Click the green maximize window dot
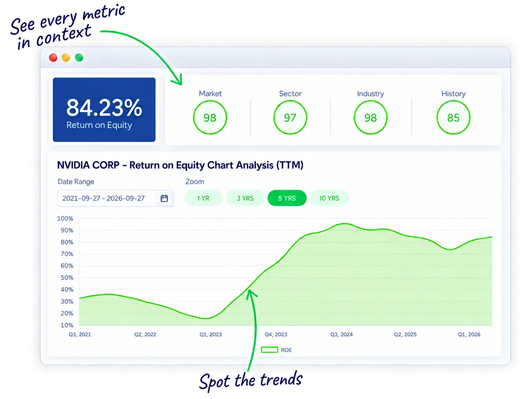Viewport: 532px width, 399px height. click(x=79, y=58)
